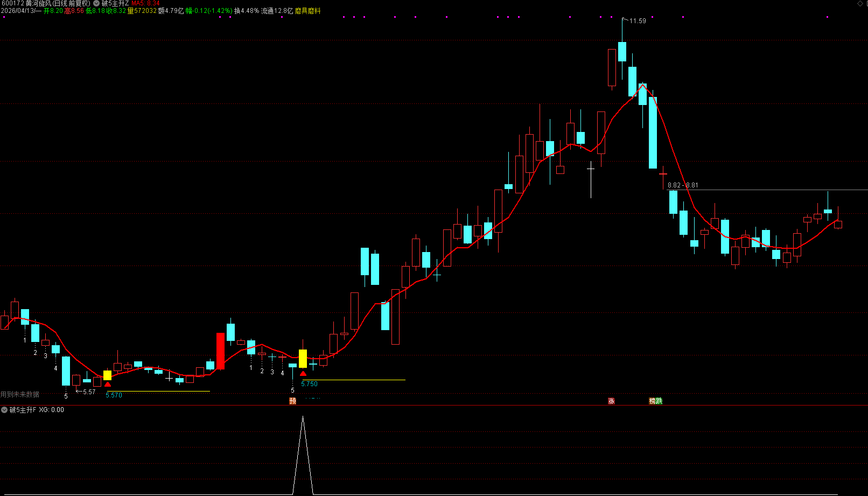This screenshot has width=868, height=496.
Task: Click the red up-arrow signal near 5.750
Action: coord(303,373)
